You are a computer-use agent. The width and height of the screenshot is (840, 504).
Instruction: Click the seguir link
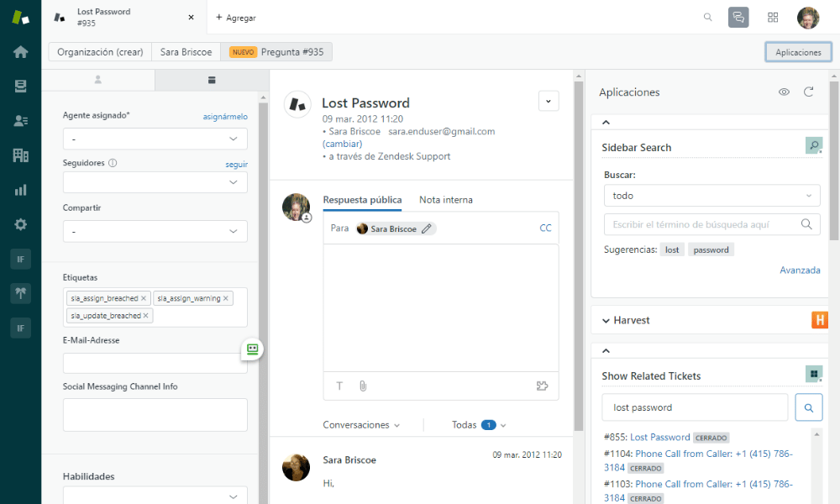pyautogui.click(x=236, y=165)
